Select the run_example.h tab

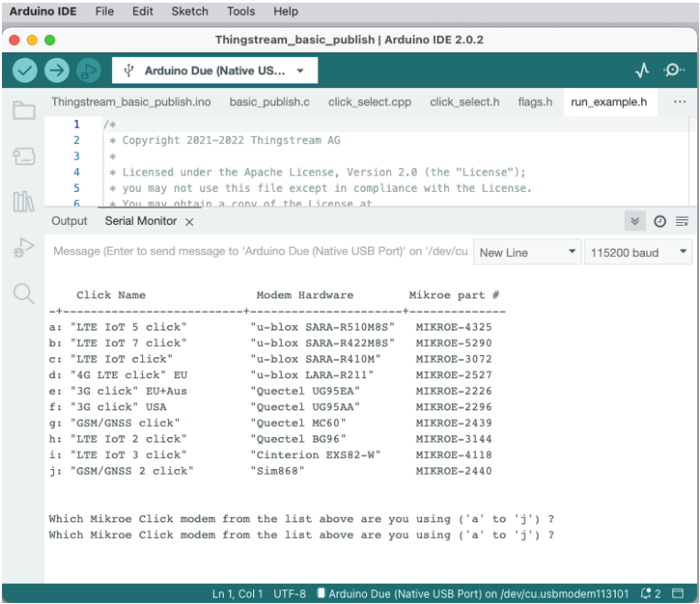pyautogui.click(x=608, y=102)
